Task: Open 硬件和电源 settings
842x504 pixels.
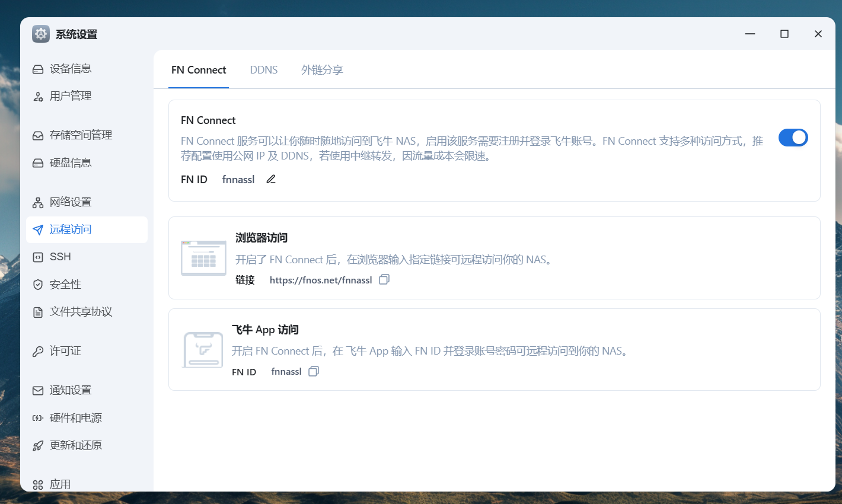Action: 75,417
